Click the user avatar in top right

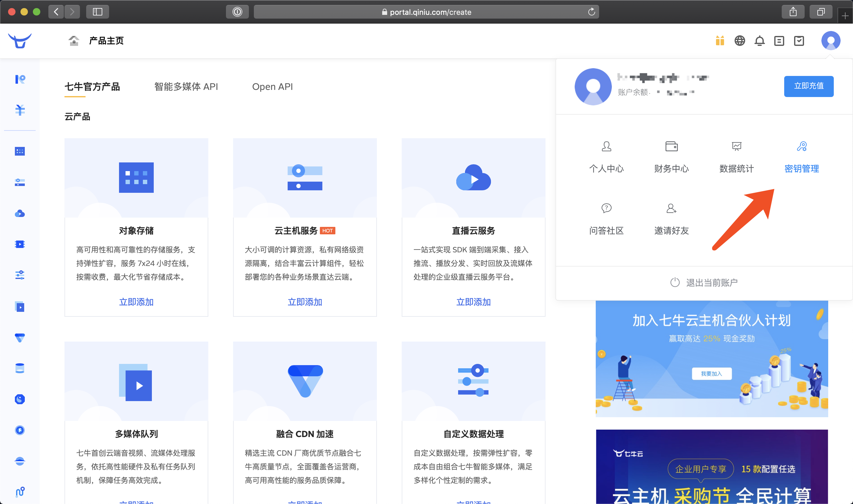tap(831, 41)
